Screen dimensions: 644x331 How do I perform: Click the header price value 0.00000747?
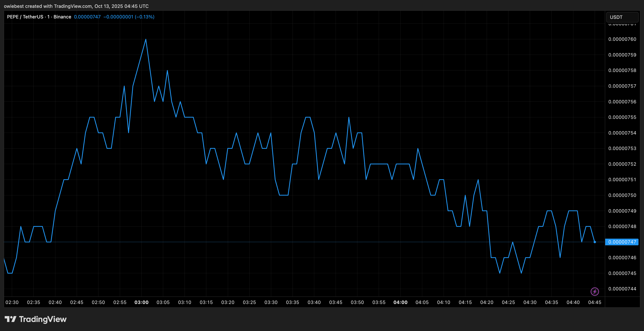(87, 17)
